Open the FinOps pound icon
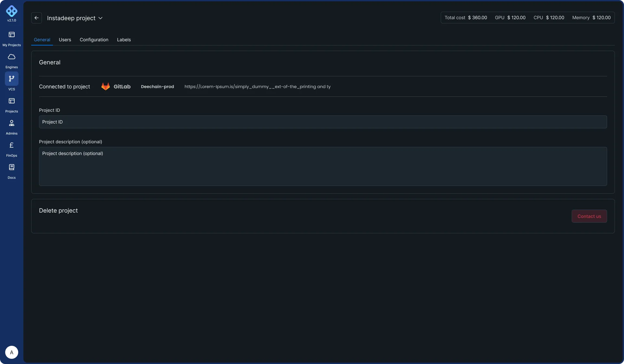Screen dimensions: 624x364 tap(12, 145)
